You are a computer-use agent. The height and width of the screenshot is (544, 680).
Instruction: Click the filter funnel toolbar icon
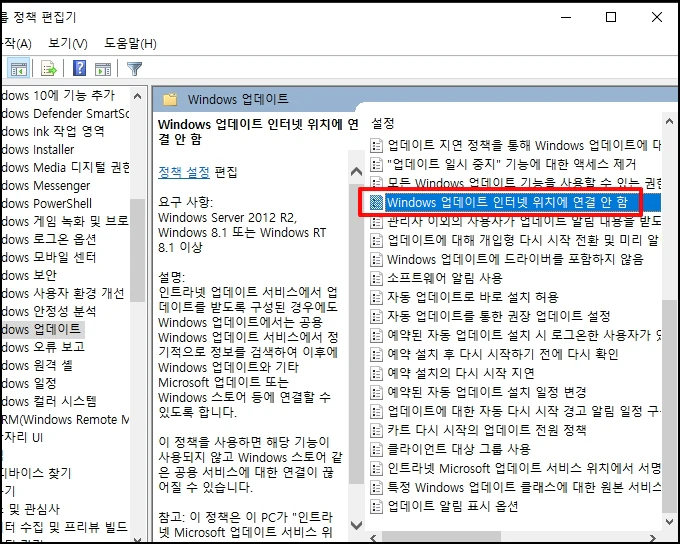[134, 69]
